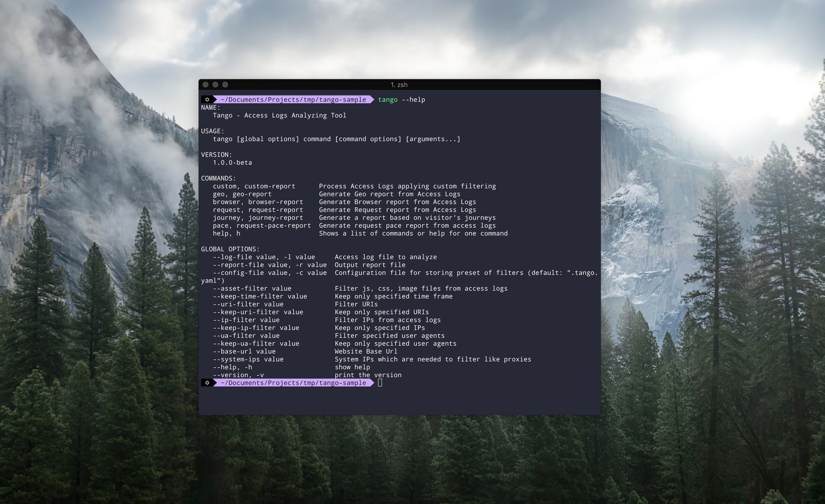Viewport: 825px width, 504px height.
Task: Click the empty cursor block at the prompt
Action: point(380,383)
